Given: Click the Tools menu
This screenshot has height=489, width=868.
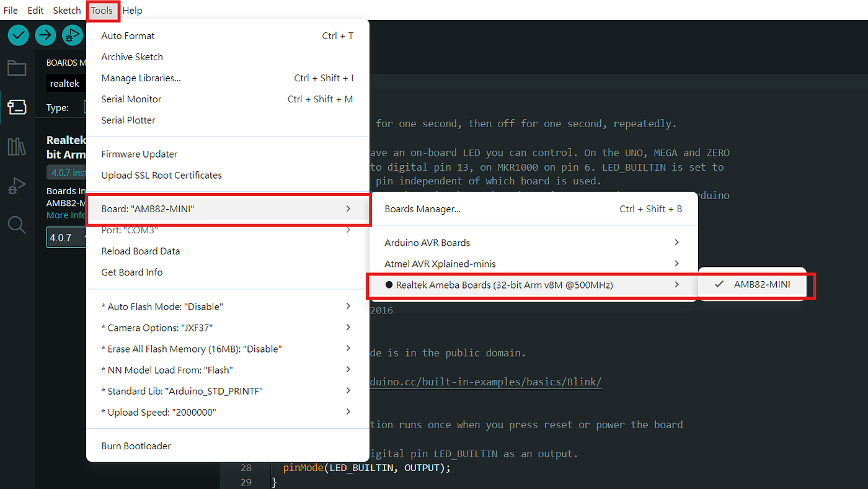Looking at the screenshot, I should tap(102, 10).
